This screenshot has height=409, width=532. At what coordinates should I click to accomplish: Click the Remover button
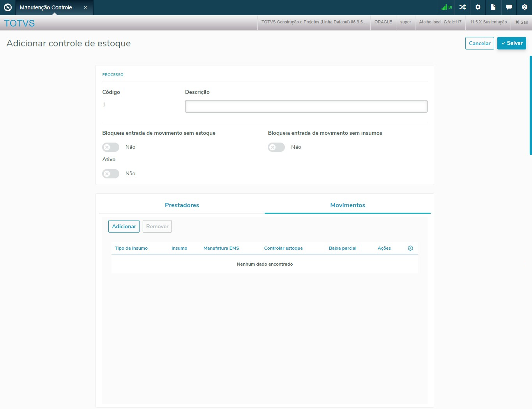(x=157, y=226)
